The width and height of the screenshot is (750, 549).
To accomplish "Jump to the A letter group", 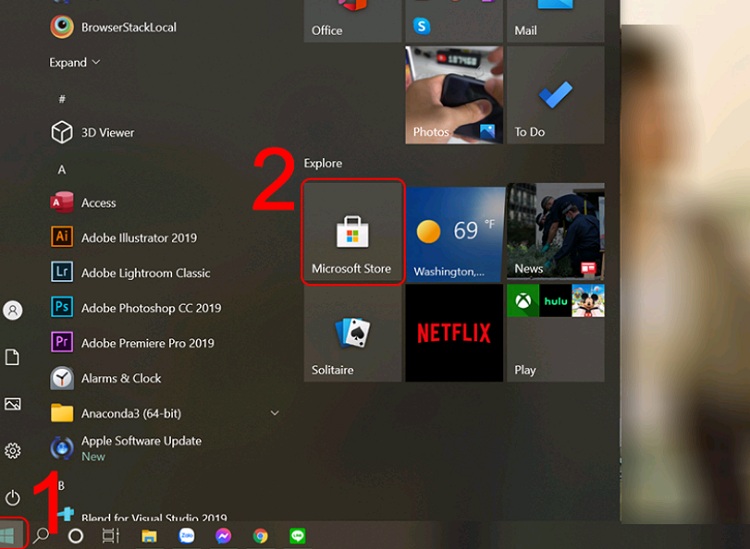I will [x=62, y=170].
